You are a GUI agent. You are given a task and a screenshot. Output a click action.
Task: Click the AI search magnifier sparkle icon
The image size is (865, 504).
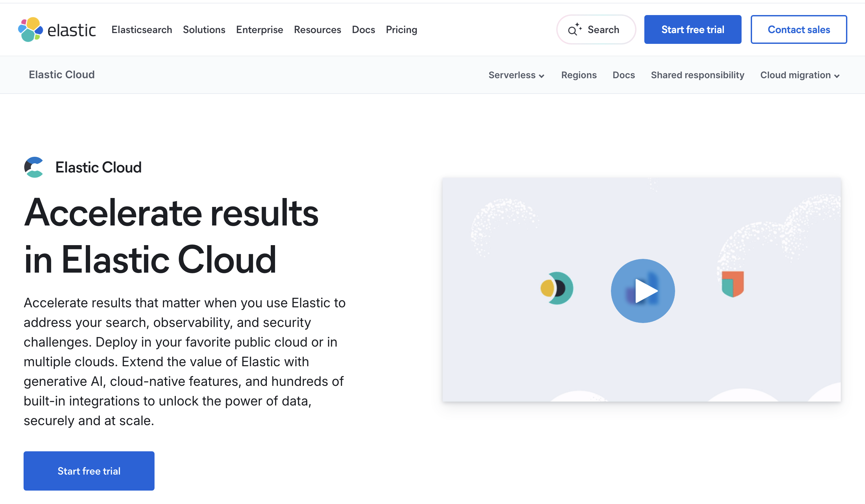(574, 29)
